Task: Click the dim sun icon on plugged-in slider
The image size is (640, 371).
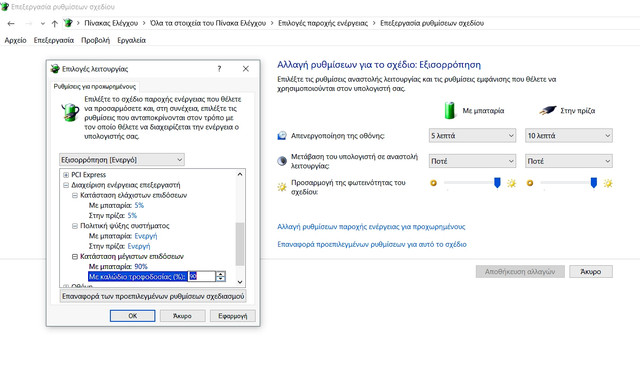Action: point(530,183)
